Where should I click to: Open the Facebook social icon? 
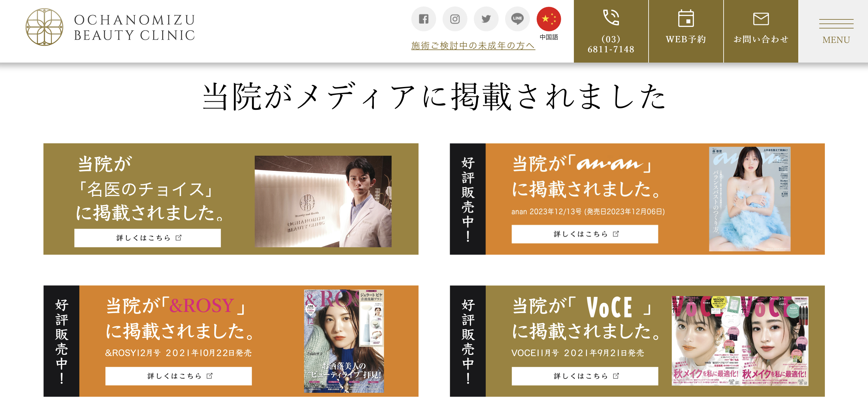click(x=424, y=19)
